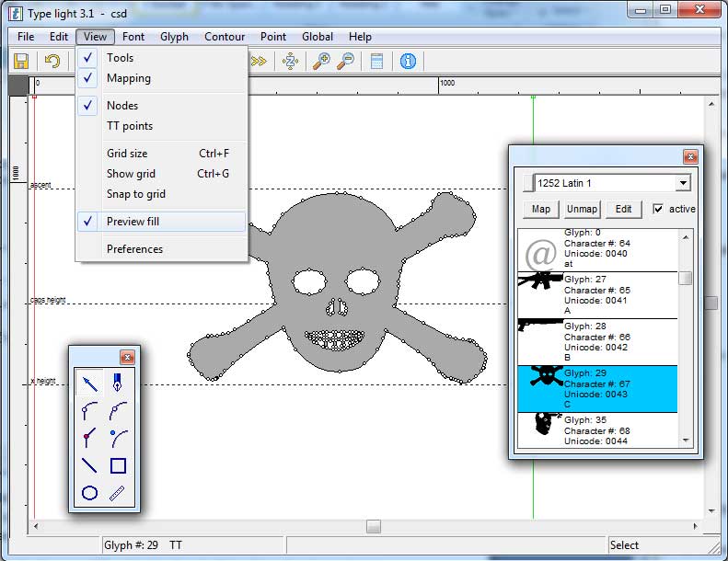Click the zoom in magnifier icon

(x=321, y=62)
